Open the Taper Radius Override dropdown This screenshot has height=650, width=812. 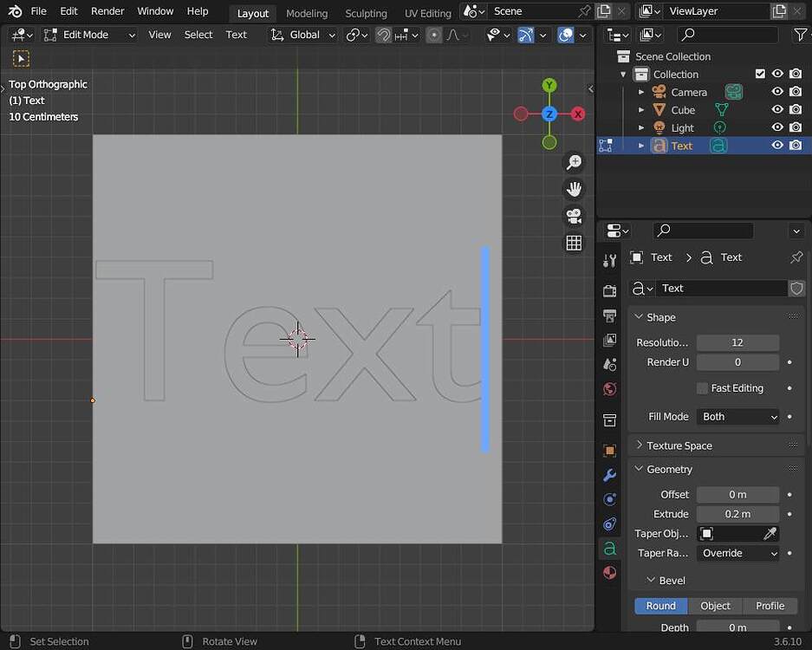738,553
